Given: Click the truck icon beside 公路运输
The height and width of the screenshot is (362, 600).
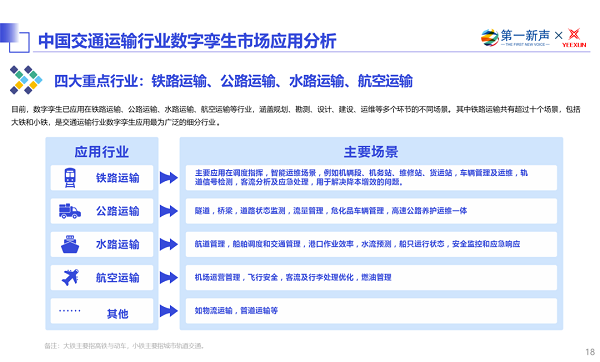Looking at the screenshot, I should click(70, 211).
